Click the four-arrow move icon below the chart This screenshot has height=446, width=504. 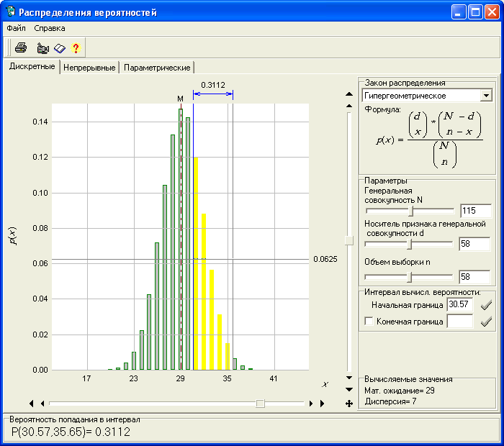(x=349, y=404)
